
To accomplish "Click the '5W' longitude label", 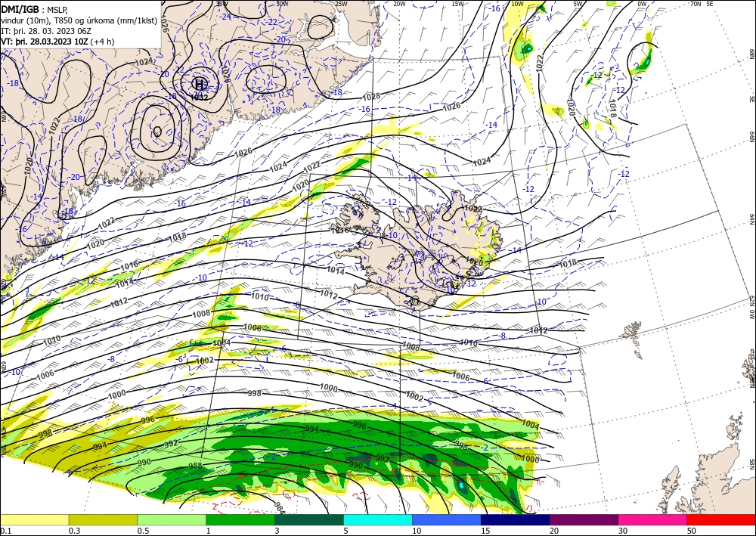I will click(x=578, y=4).
